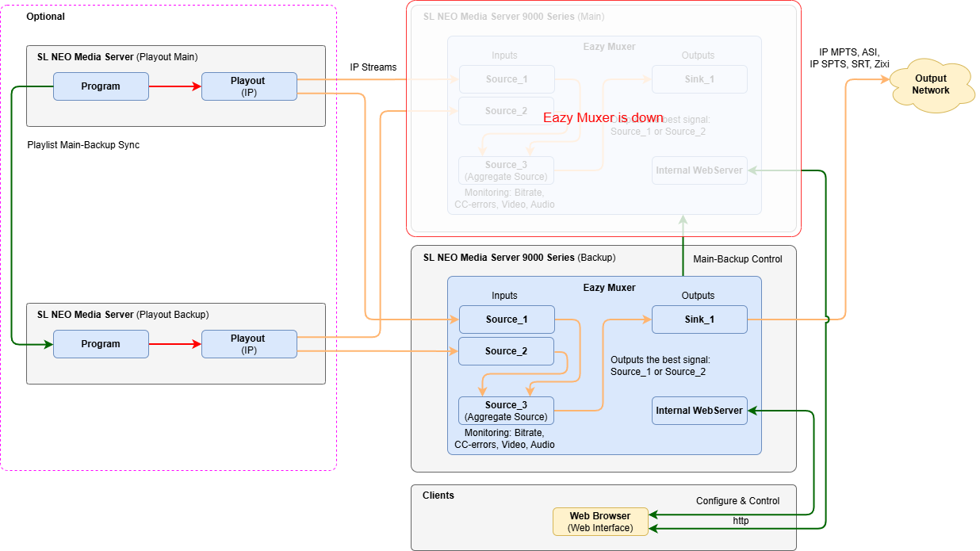The height and width of the screenshot is (551, 980).
Task: Click the 'Main-Backup Control' label
Action: point(737,259)
